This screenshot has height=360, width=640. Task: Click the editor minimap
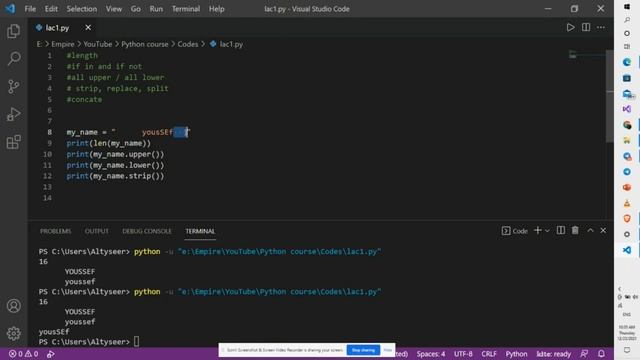586,55
